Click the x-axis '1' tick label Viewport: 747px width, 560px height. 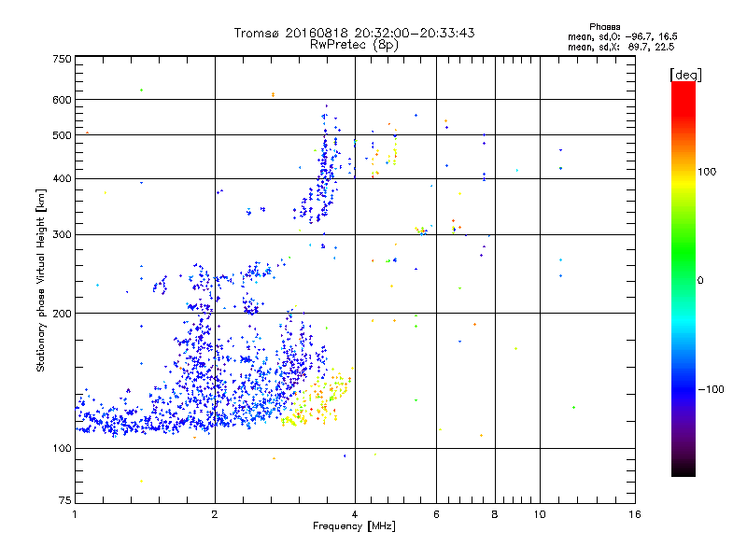tap(75, 514)
